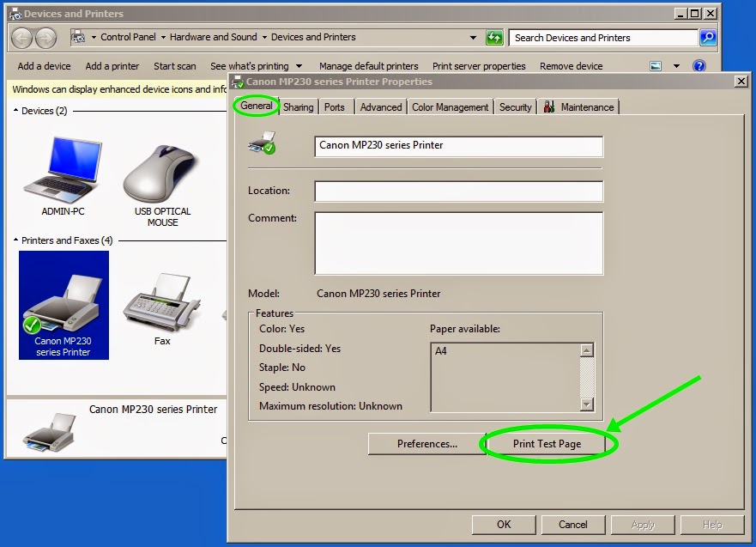The image size is (756, 547).
Task: Open the Maintenance tab
Action: point(578,107)
